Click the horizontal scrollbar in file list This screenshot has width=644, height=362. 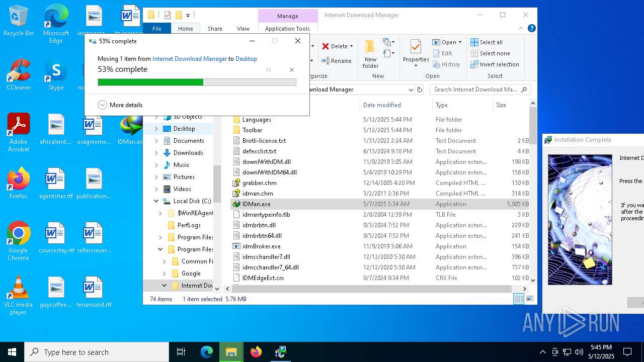coord(372,289)
